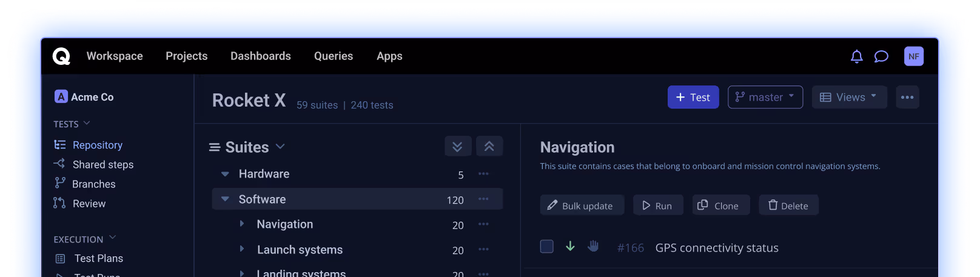980x277 pixels.
Task: Open Shared steps in sidebar
Action: point(103,165)
